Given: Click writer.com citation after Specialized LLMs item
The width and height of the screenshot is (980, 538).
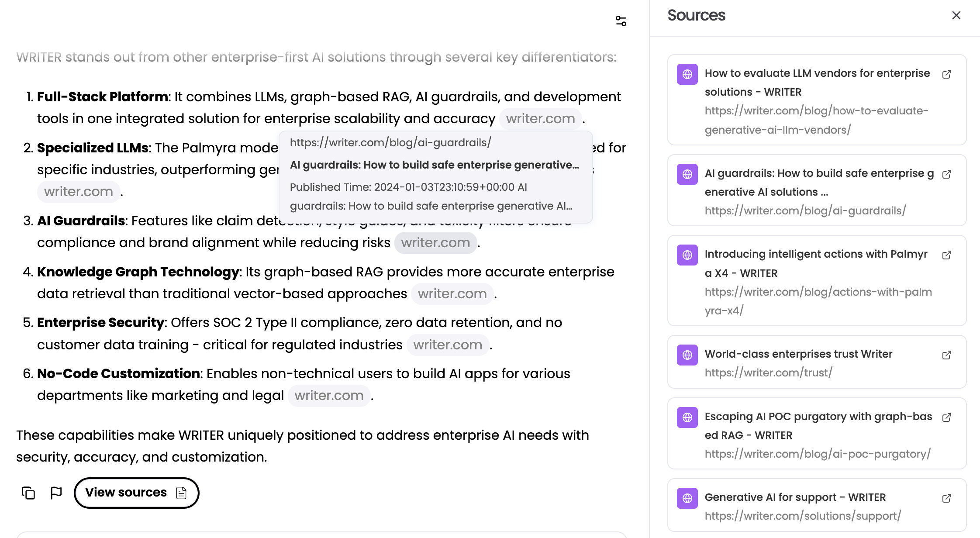Looking at the screenshot, I should tap(79, 192).
